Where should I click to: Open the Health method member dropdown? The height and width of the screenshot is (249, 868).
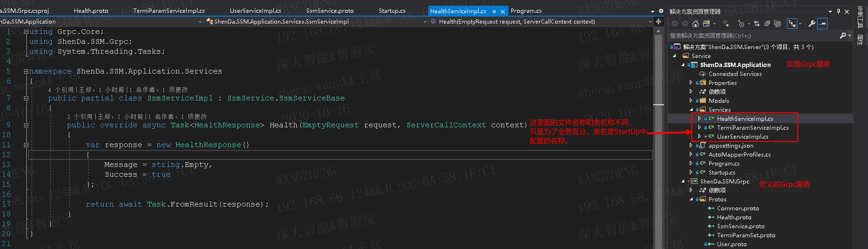point(650,22)
